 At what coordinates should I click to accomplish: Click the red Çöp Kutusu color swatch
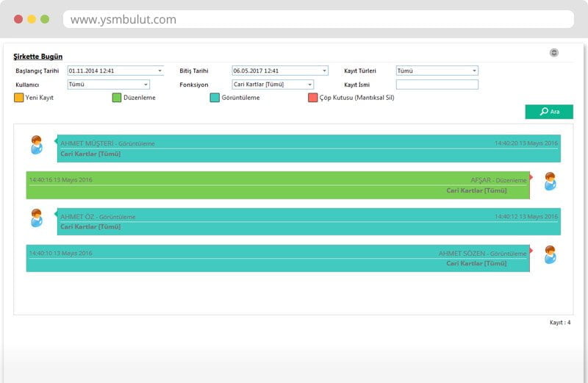(312, 98)
